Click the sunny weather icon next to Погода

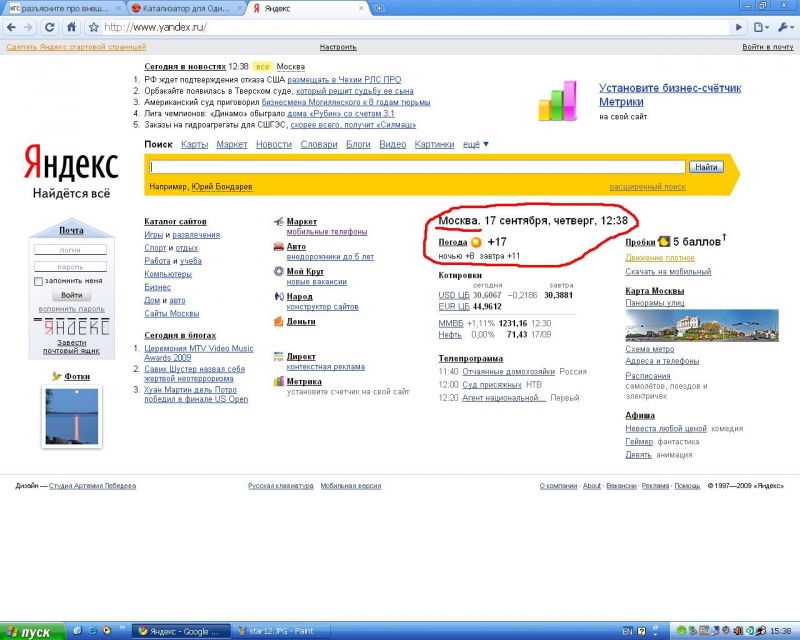click(476, 242)
